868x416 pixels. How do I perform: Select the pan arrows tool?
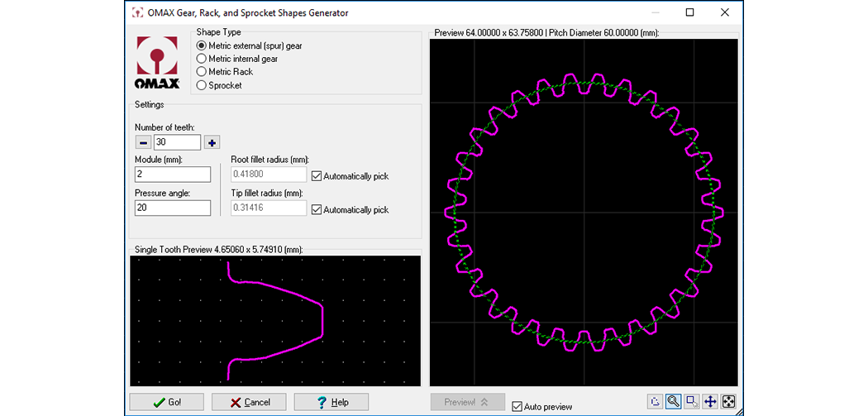(710, 402)
